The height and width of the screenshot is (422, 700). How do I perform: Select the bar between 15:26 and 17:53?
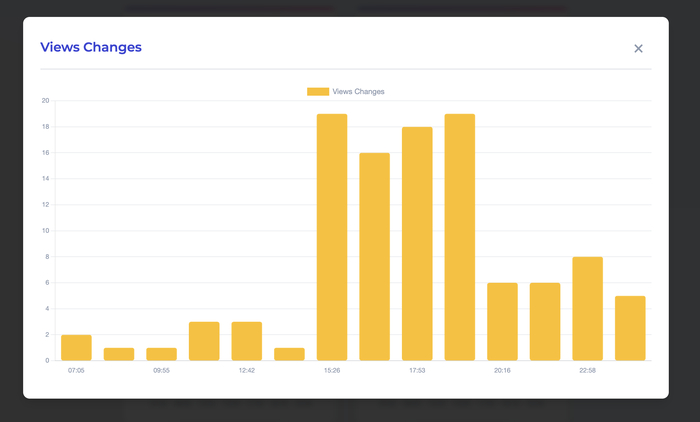374,257
